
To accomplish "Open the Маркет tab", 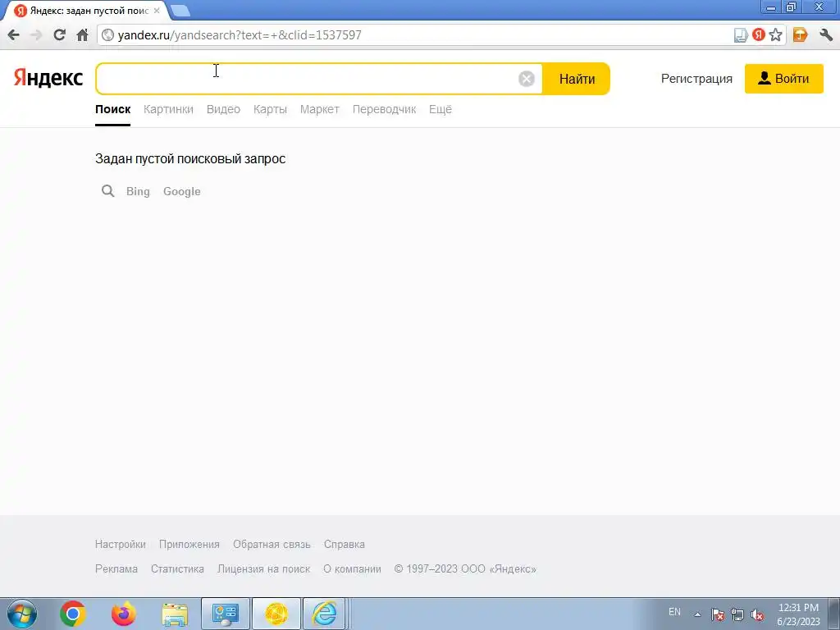I will tap(320, 109).
